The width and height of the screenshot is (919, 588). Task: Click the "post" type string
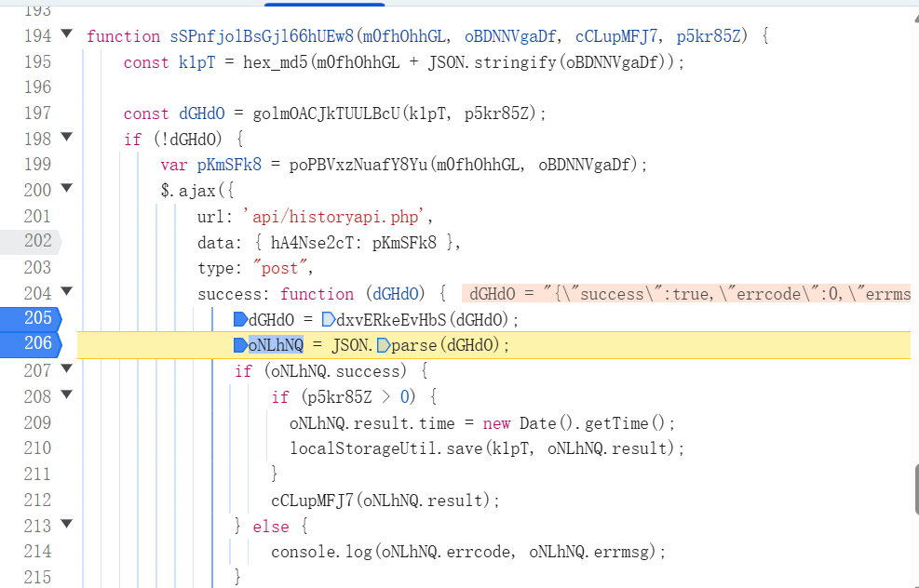(x=279, y=268)
